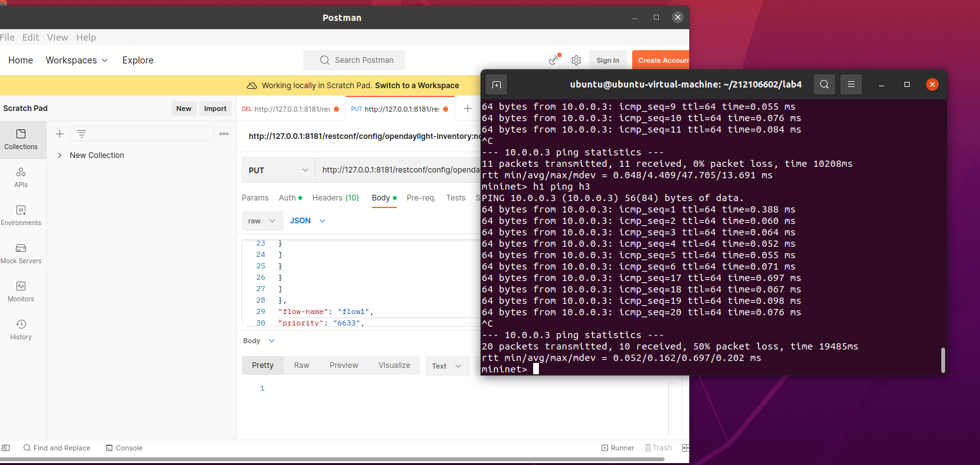
Task: Switch response view to Pretty
Action: pos(263,365)
